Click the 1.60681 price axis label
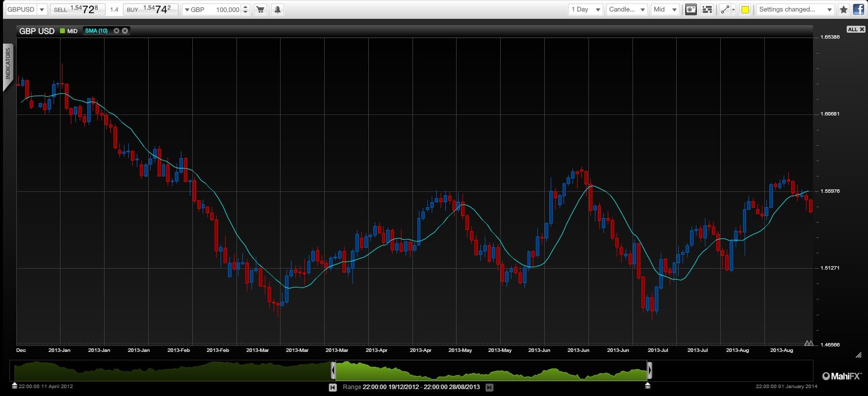This screenshot has width=868, height=396. click(x=830, y=114)
